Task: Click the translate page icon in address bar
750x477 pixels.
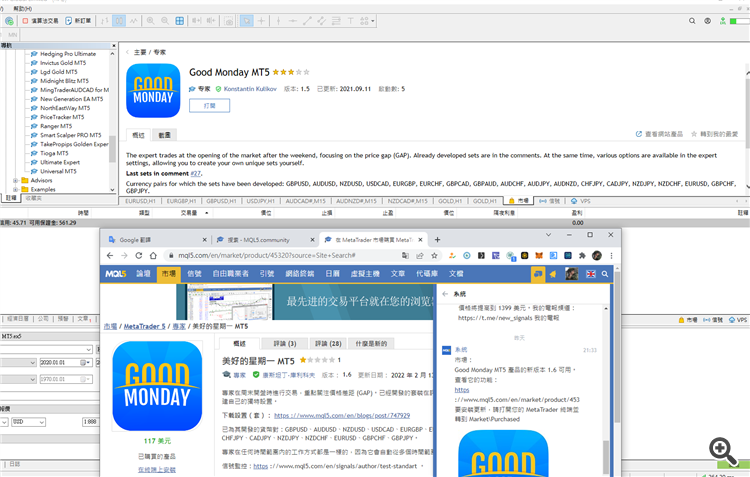Action: tap(405, 255)
